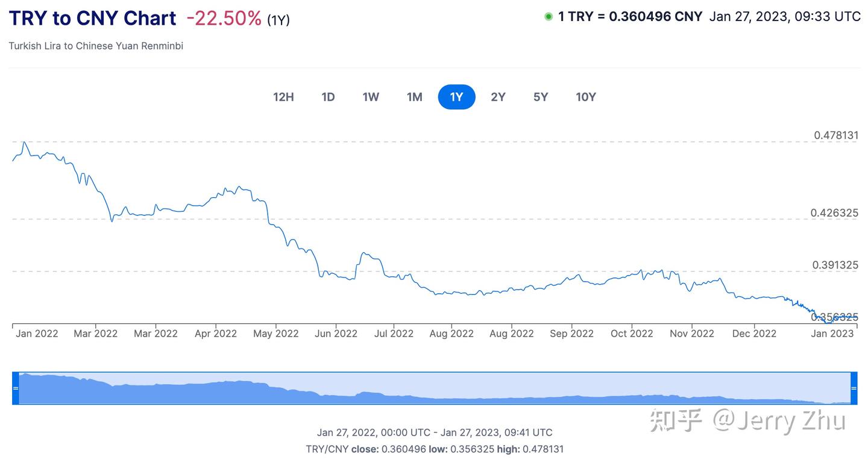Click the -22.50% change percentage

(224, 18)
